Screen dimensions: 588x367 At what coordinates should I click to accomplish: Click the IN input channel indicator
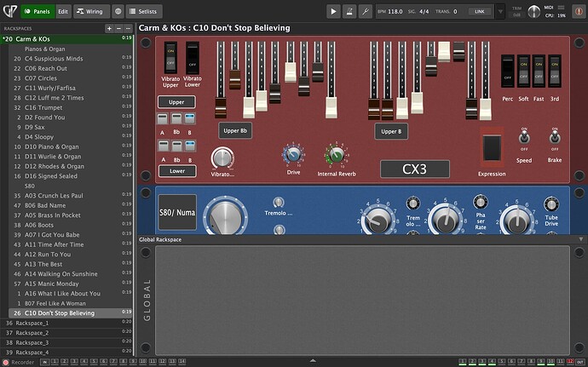[x=44, y=362]
